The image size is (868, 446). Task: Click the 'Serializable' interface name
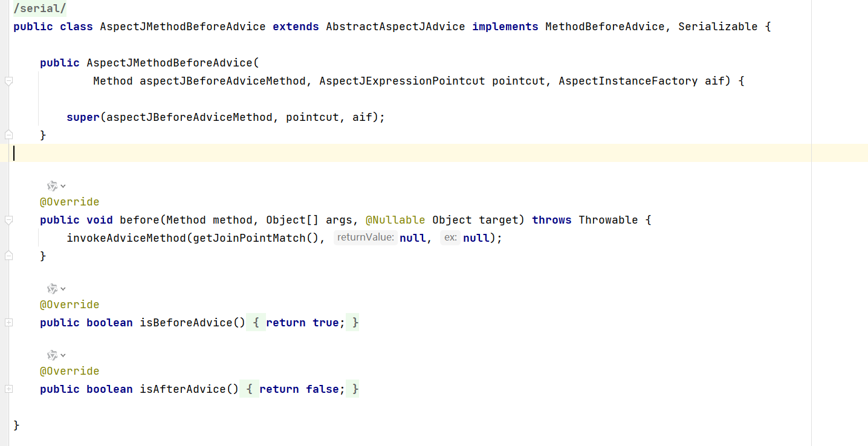[x=717, y=27]
